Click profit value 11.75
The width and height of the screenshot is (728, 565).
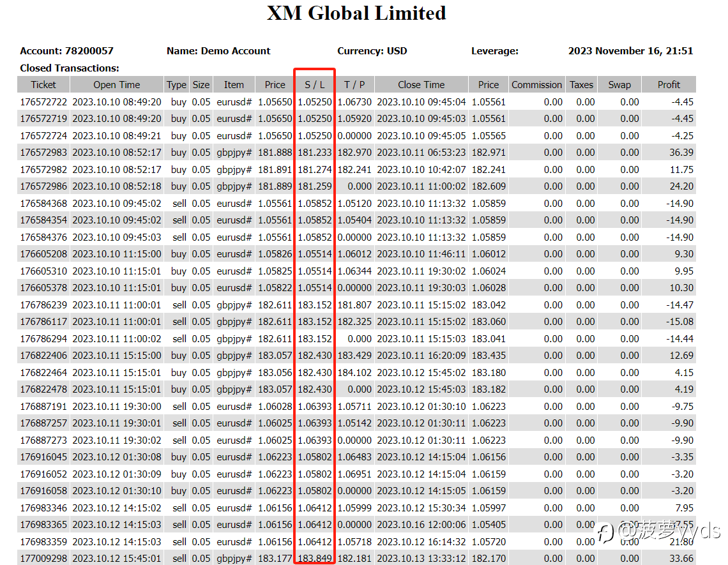tap(681, 169)
